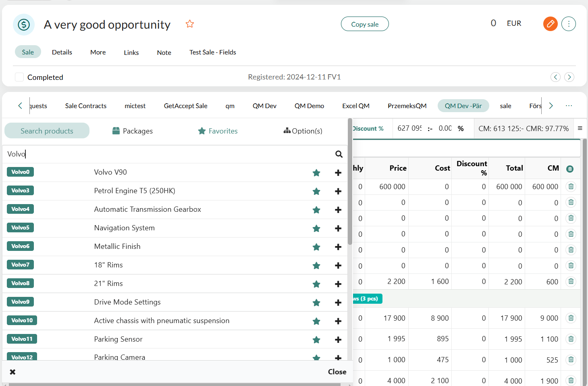Add Automatic Transmission Gearbox to the quote
Viewport: 588px width, 386px height.
[x=338, y=210]
